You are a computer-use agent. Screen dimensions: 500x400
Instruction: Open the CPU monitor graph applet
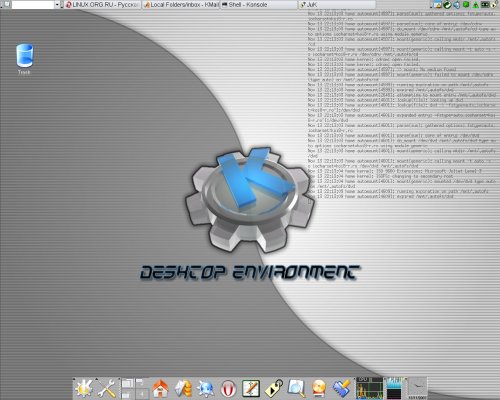tap(370, 388)
